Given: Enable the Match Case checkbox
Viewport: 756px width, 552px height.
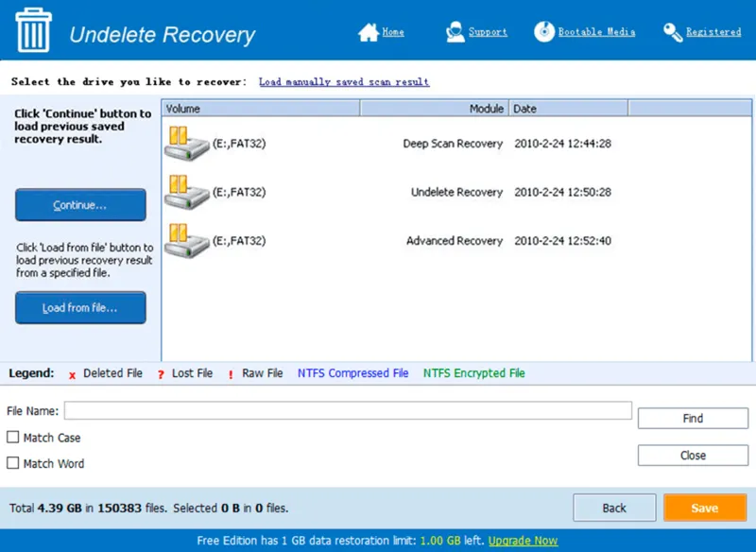Looking at the screenshot, I should coord(13,438).
